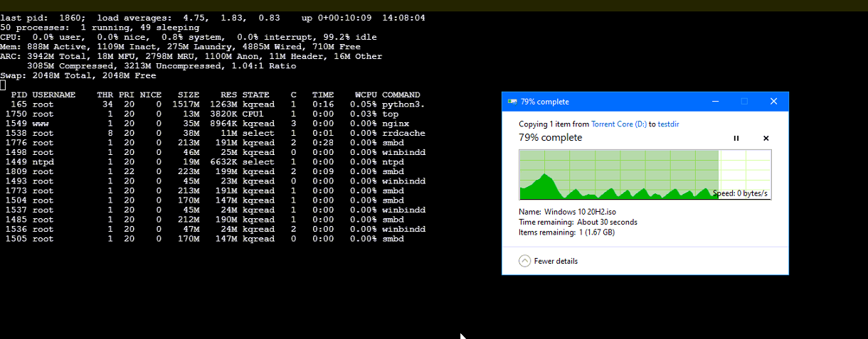This screenshot has height=339, width=868.
Task: Open the Torrent Core (D:) source link
Action: [x=619, y=124]
